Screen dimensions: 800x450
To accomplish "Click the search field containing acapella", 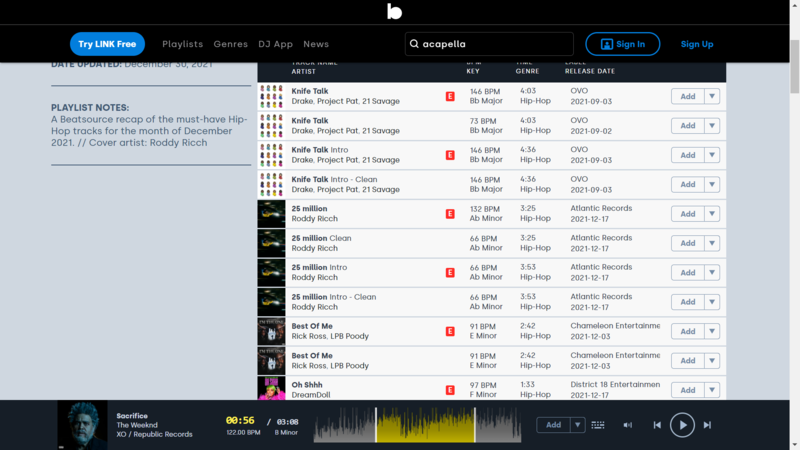I will click(x=495, y=44).
